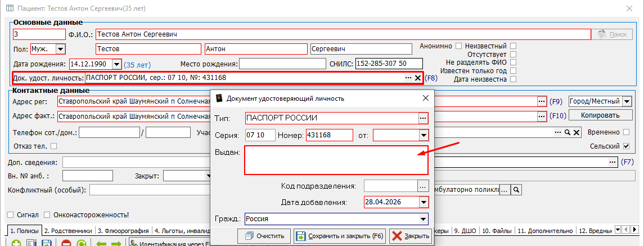The image size is (644, 246).
Task: Enable Отсутствует checkbox
Action: point(513,54)
